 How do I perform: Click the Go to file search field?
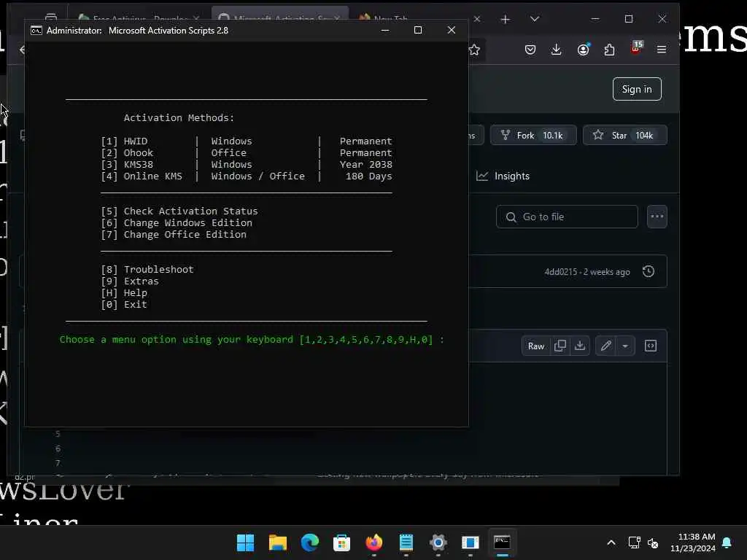pos(567,217)
